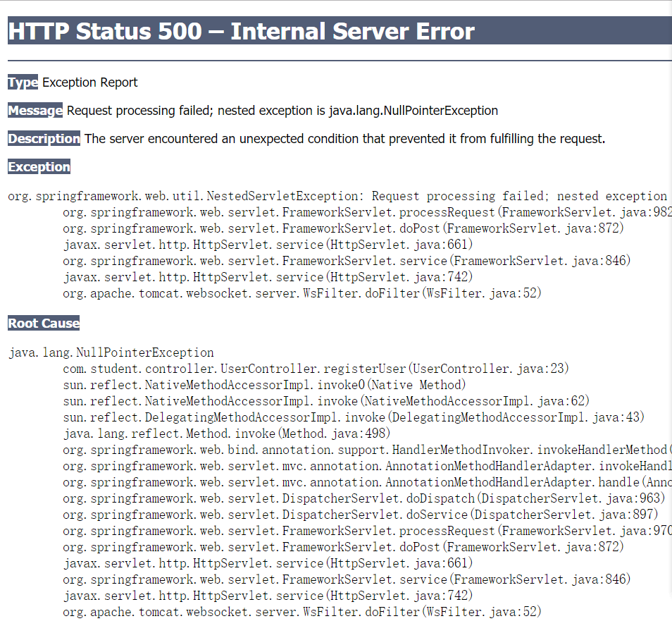Click the NativeMethodAccessorImpl.invoke0(Native Method) line

click(264, 385)
